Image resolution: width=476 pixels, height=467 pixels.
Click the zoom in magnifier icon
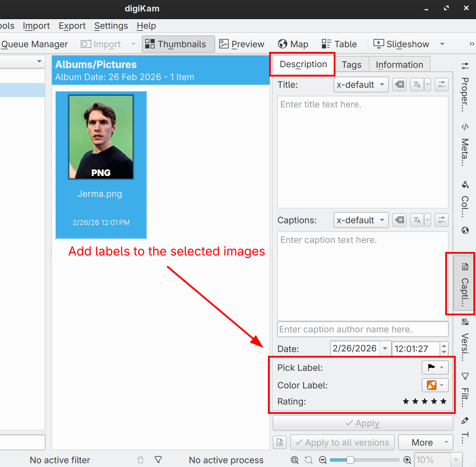click(x=407, y=460)
